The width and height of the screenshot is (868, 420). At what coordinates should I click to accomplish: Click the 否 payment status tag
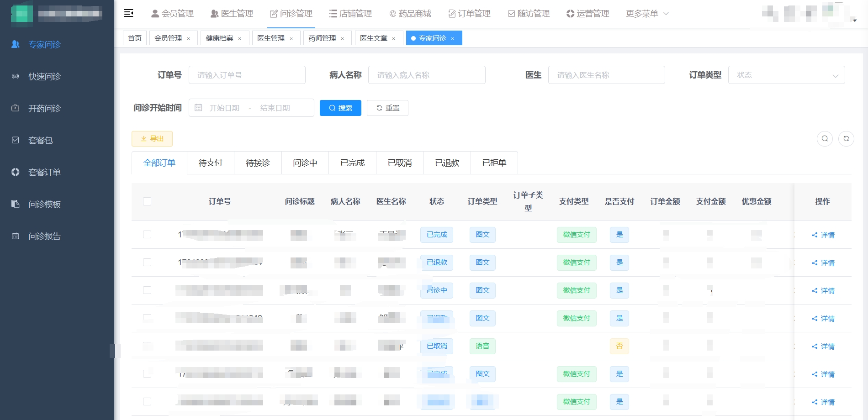pyautogui.click(x=619, y=346)
